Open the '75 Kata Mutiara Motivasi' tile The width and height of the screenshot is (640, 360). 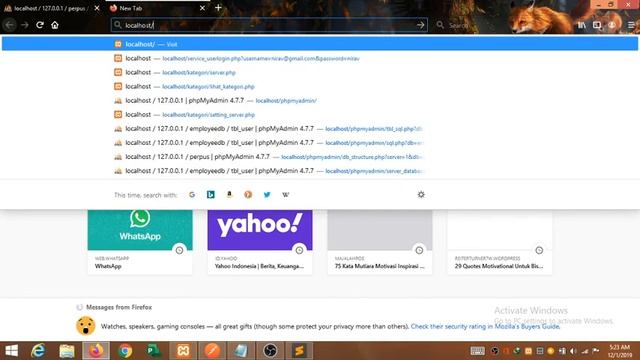pos(380,242)
